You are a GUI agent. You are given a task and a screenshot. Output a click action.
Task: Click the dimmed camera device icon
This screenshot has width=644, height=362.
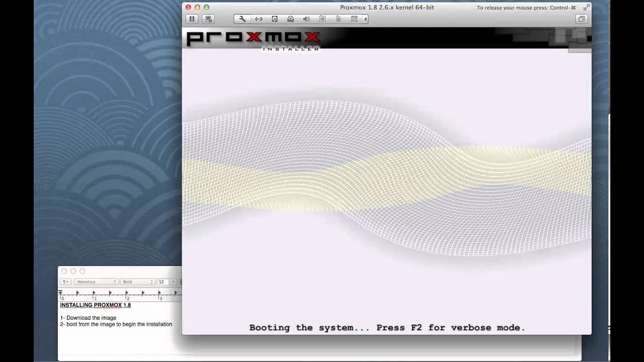pos(323,19)
